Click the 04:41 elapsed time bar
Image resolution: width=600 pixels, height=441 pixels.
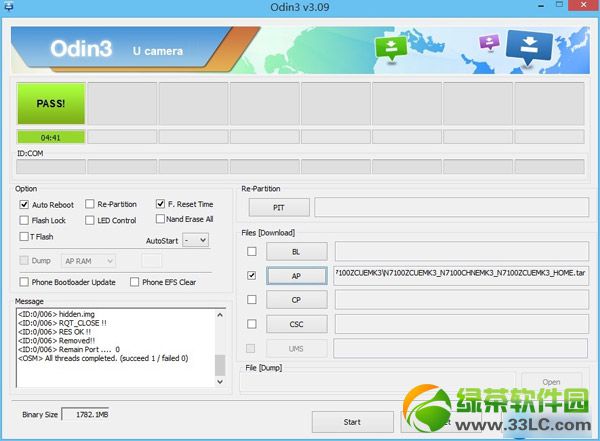pos(51,137)
